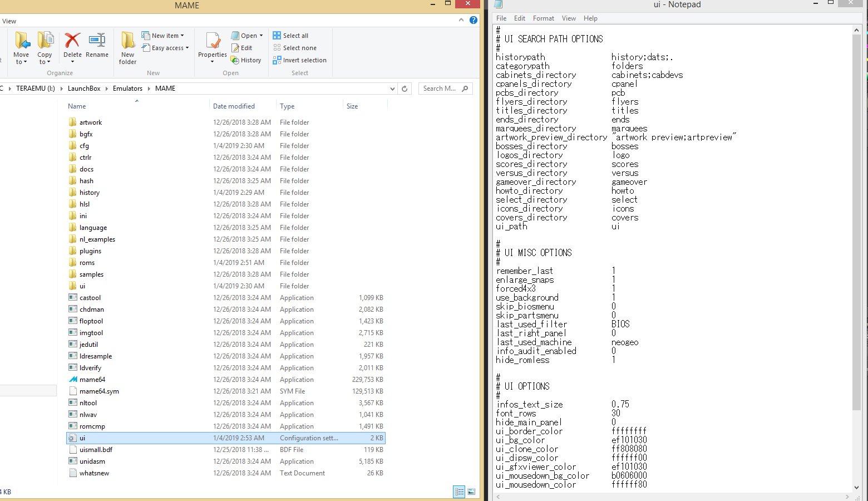Viewport: 868px width, 501px height.
Task: Select the uismall.bdf file icon
Action: 73,449
